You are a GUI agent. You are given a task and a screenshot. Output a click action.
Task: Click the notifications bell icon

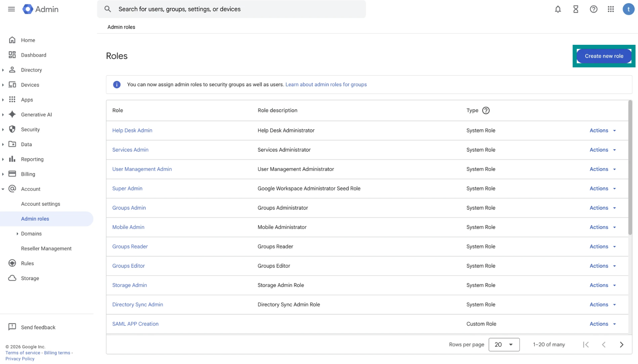point(558,9)
